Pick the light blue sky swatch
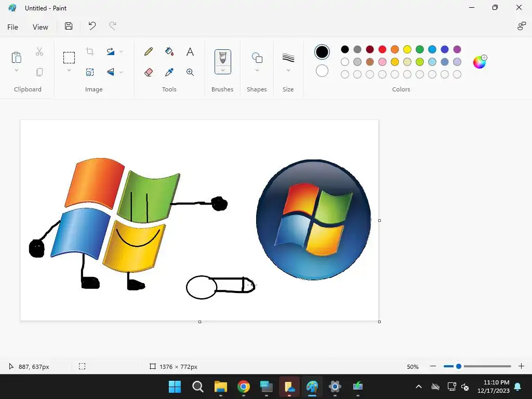 click(x=432, y=62)
